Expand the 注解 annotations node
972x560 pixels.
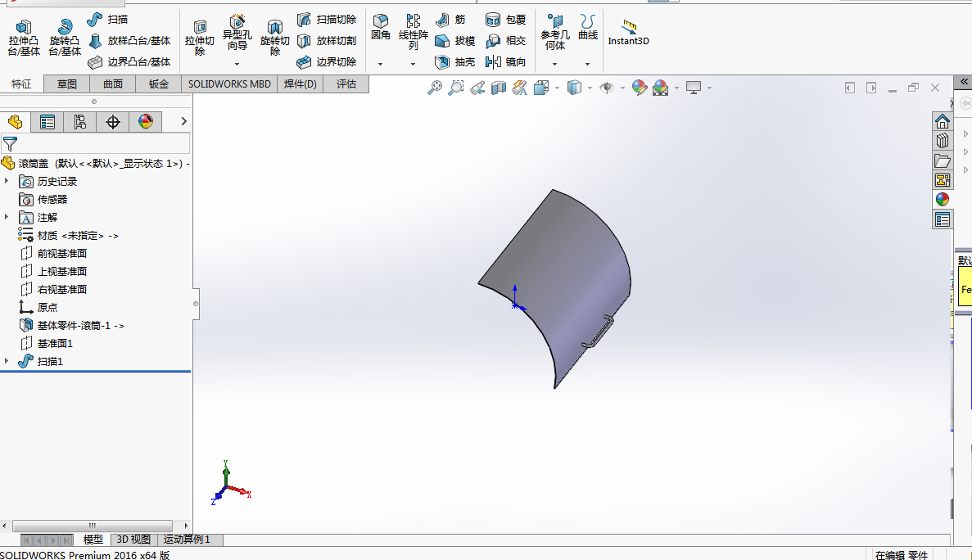click(x=7, y=217)
